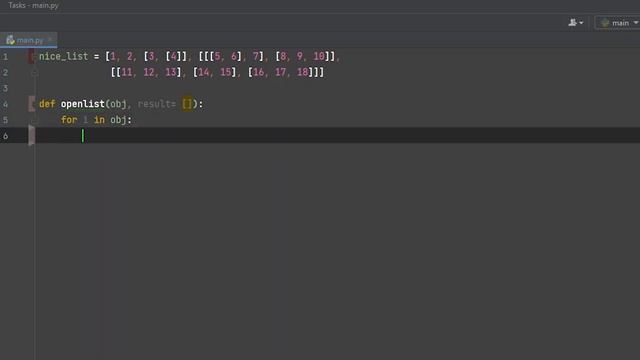
Task: Click the number 10 in line 1
Action: [319, 56]
